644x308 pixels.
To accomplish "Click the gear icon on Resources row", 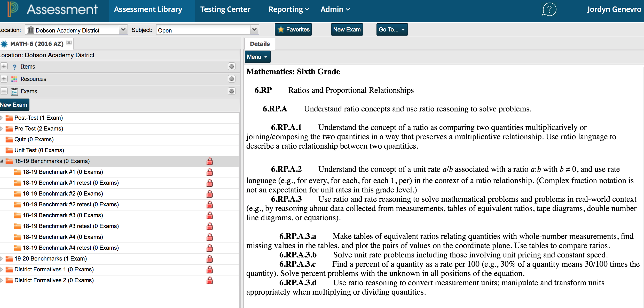I will pos(231,79).
